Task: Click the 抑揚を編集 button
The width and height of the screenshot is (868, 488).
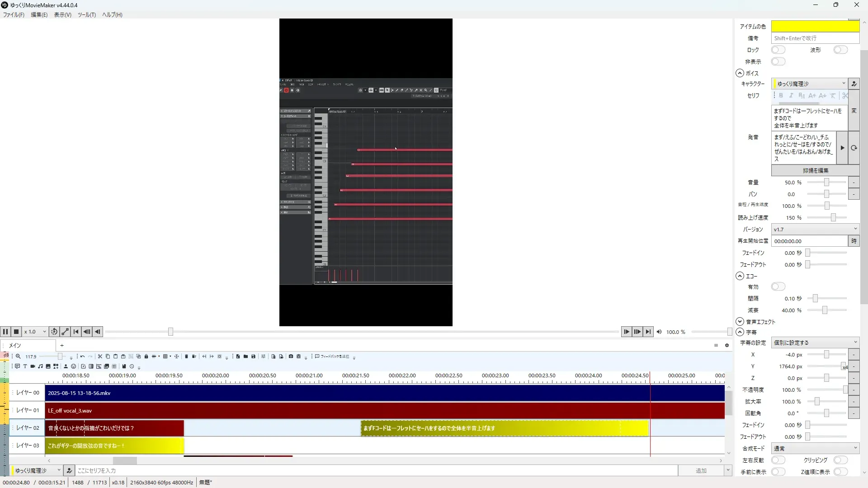Action: tap(815, 170)
